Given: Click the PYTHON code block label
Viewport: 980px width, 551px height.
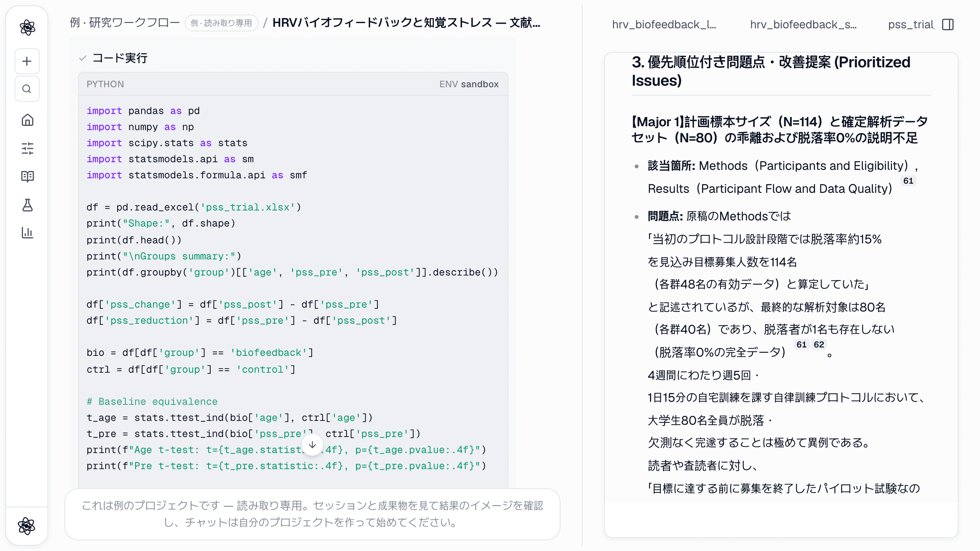Looking at the screenshot, I should [105, 84].
